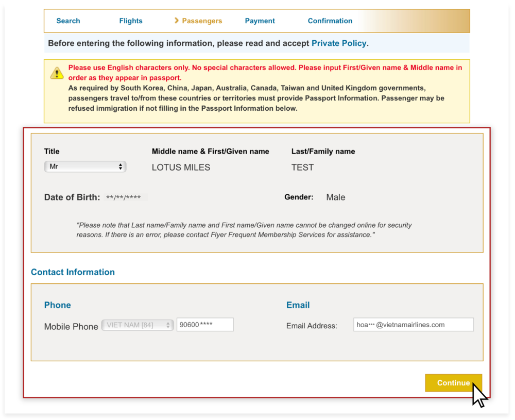Screen dimensions: 515x420
Task: Expand the VIET NAM [84] country code selector
Action: click(x=137, y=325)
